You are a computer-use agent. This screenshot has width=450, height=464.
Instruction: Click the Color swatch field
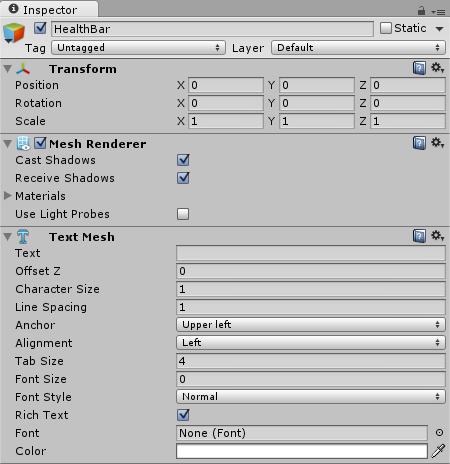(302, 451)
